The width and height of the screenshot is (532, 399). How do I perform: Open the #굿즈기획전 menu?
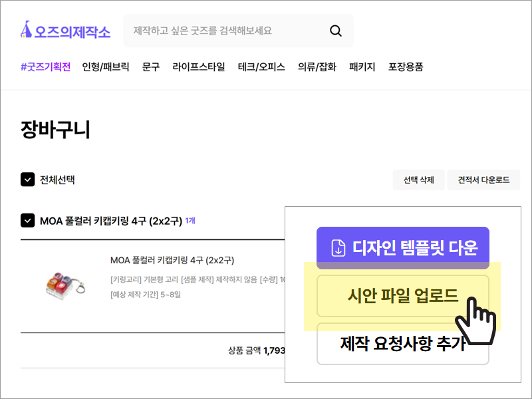[45, 67]
